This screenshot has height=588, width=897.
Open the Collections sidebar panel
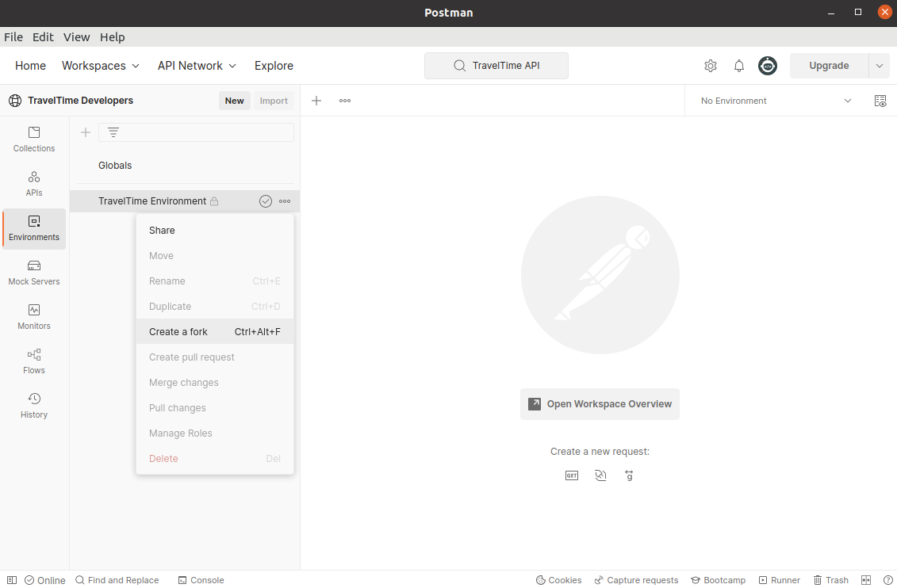point(33,139)
